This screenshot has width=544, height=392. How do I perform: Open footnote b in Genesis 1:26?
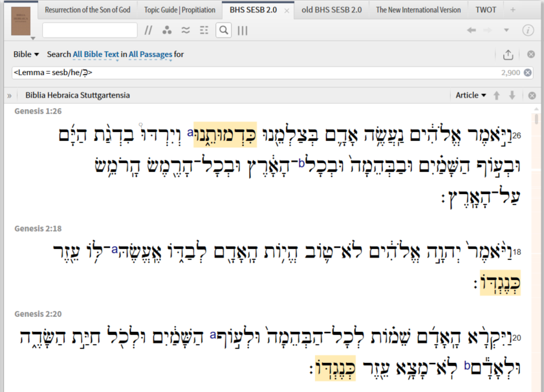coord(301,163)
